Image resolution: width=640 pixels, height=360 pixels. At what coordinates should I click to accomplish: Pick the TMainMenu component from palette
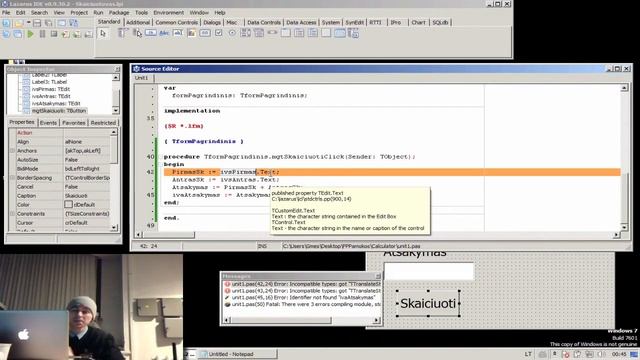click(123, 33)
